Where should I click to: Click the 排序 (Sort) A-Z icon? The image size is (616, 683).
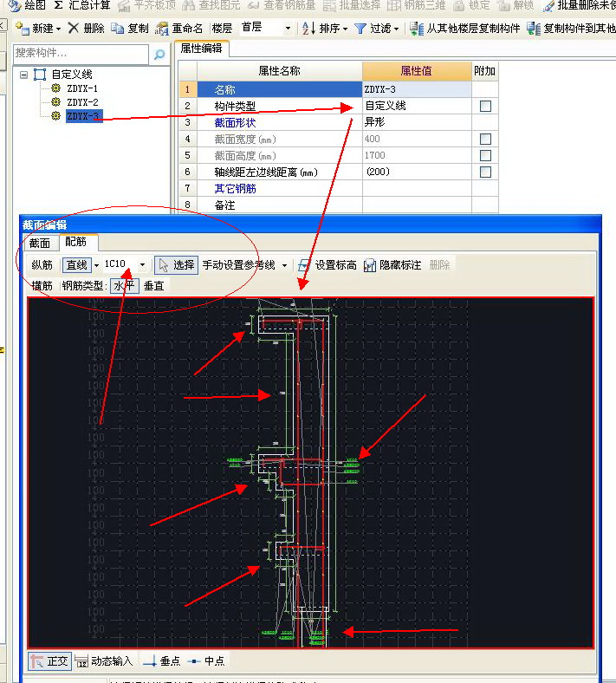point(308,29)
